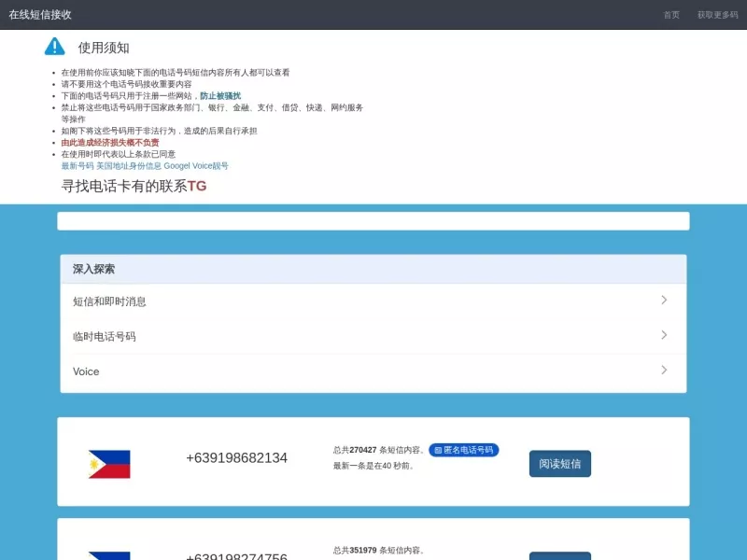Go to 首页 in the top navigation
The image size is (747, 560).
[671, 15]
